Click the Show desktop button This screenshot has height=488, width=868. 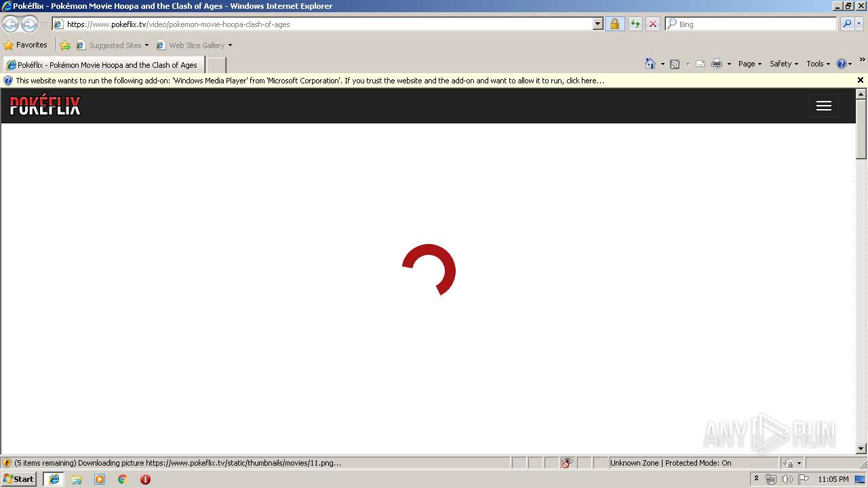click(861, 479)
